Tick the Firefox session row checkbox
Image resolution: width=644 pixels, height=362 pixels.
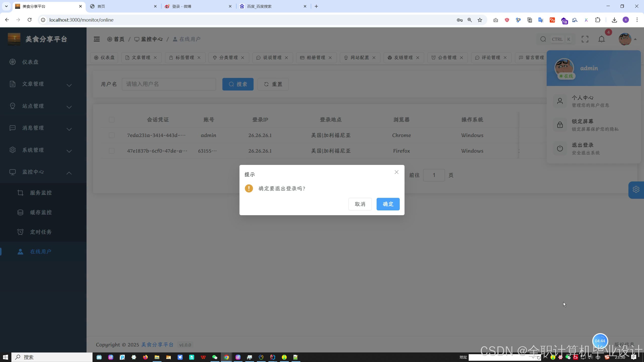[112, 151]
